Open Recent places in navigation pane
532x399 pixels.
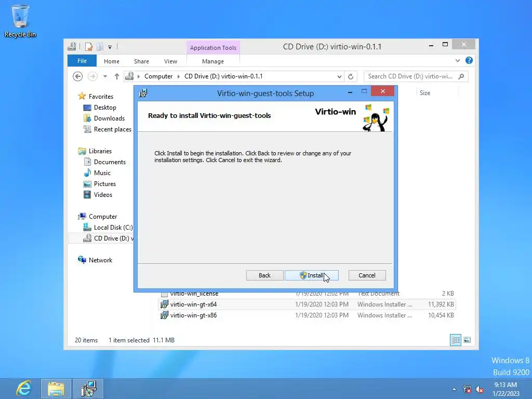(112, 129)
